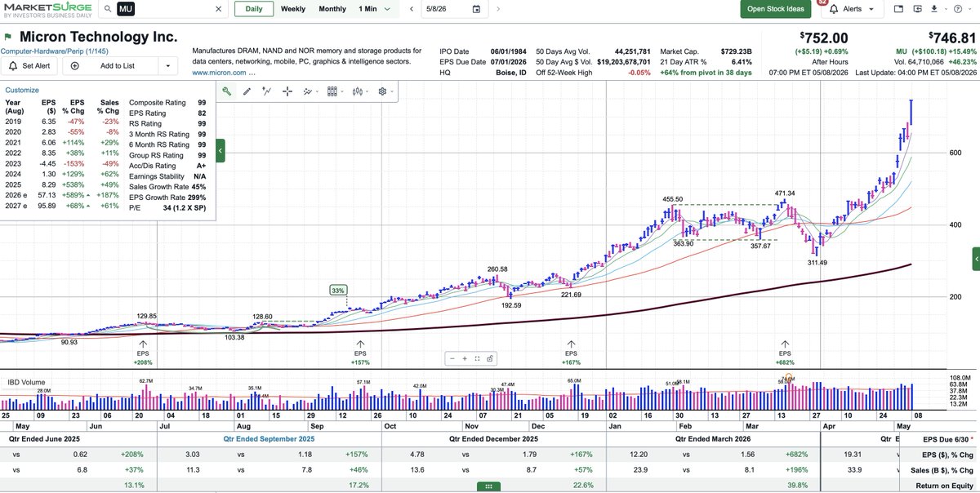Click the Return on Equity label

coord(948,485)
